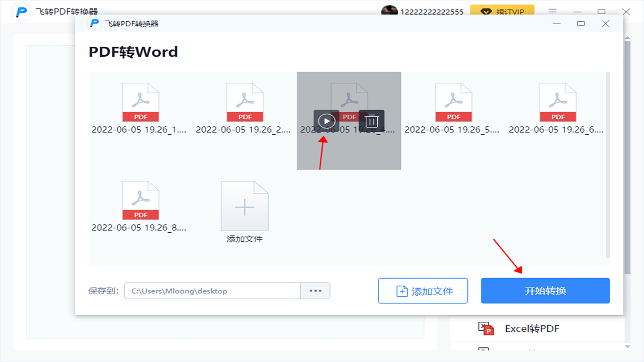Open the hamburger menu in the title bar
The height and width of the screenshot is (362, 644).
[552, 11]
